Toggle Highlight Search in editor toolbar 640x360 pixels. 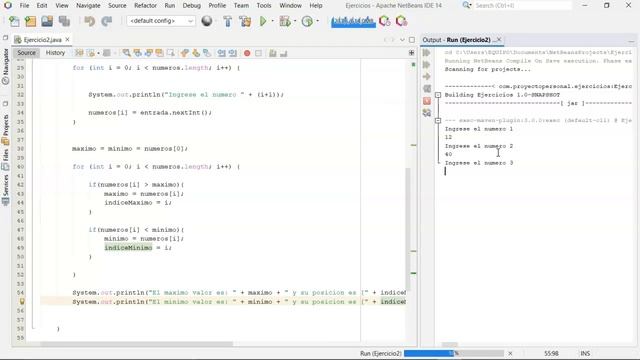click(160, 53)
